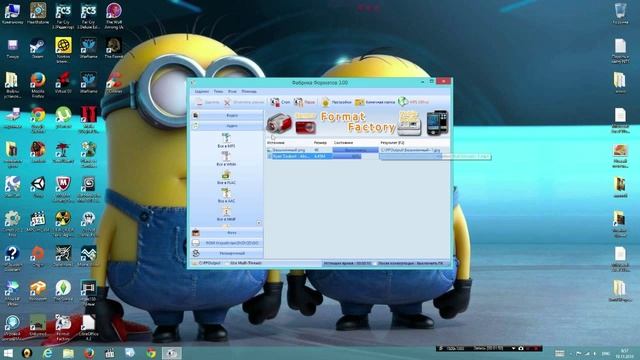
Task: Click the C:\FFOutput folder in status bar
Action: pos(207,263)
